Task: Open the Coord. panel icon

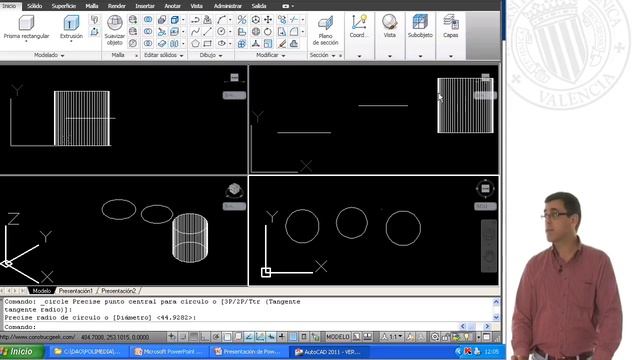Action: tap(359, 22)
